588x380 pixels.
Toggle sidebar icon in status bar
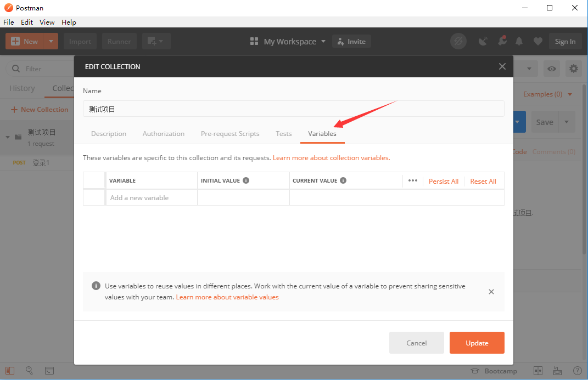click(x=10, y=371)
